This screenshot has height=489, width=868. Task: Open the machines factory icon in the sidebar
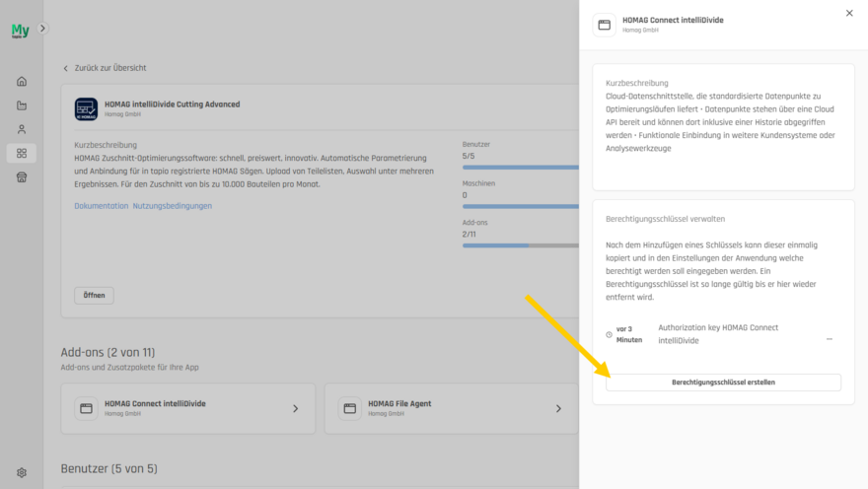[x=22, y=105]
